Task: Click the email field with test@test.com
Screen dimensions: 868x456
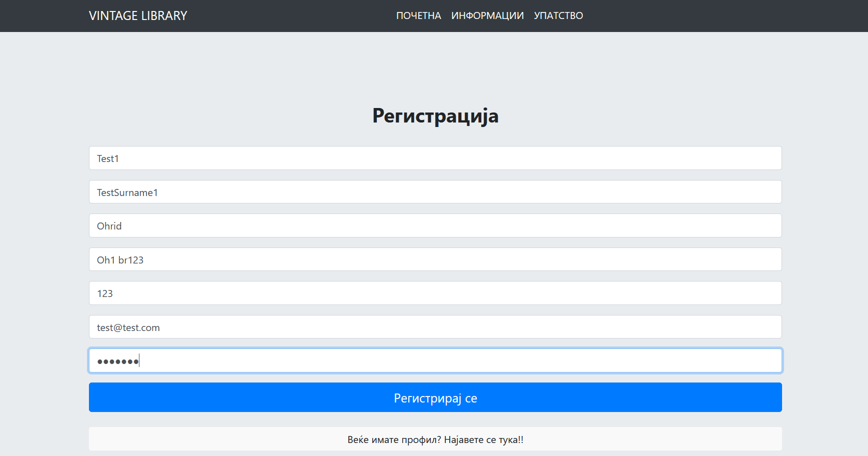Action: pyautogui.click(x=435, y=327)
